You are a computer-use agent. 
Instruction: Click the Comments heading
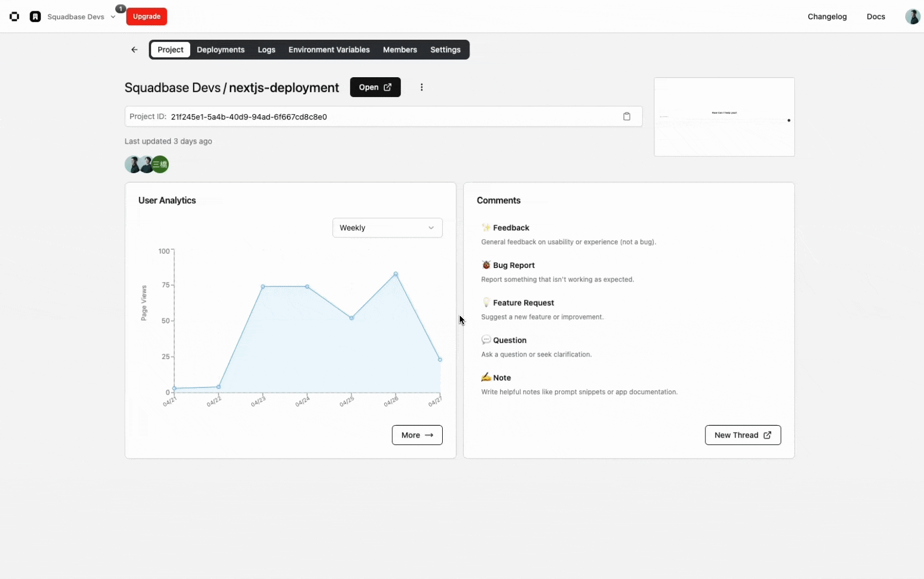pyautogui.click(x=498, y=201)
